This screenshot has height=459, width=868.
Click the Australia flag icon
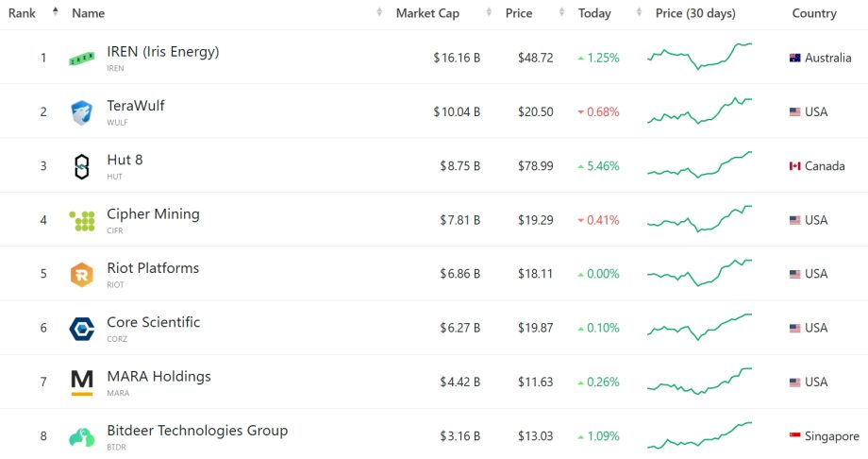[x=795, y=58]
